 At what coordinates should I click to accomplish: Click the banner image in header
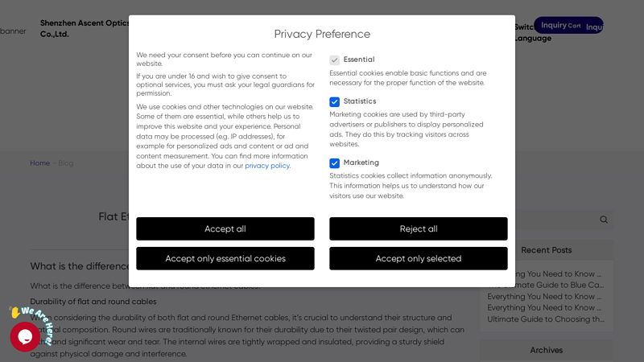[13, 31]
